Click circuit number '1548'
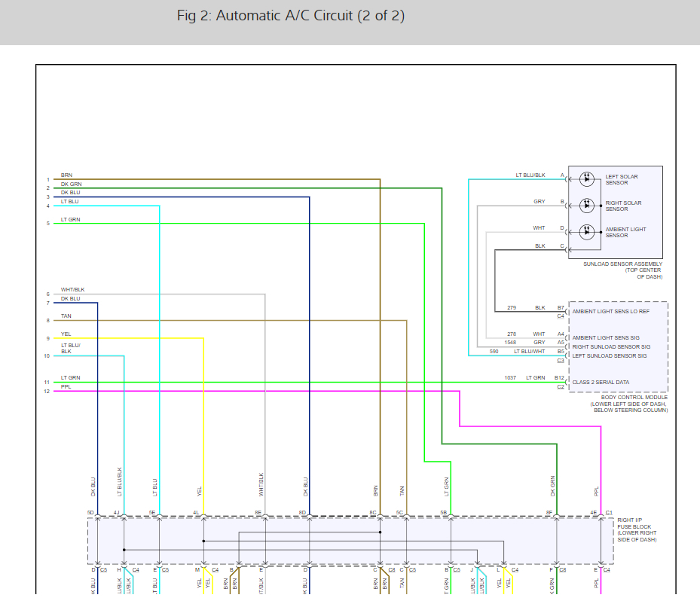Screen dimensions: 700x607 coord(510,343)
